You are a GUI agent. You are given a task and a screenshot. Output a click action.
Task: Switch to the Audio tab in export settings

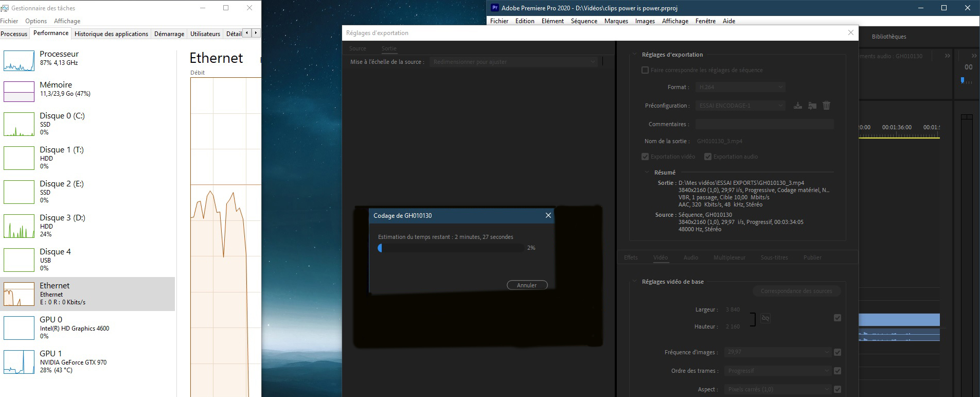[x=691, y=257]
